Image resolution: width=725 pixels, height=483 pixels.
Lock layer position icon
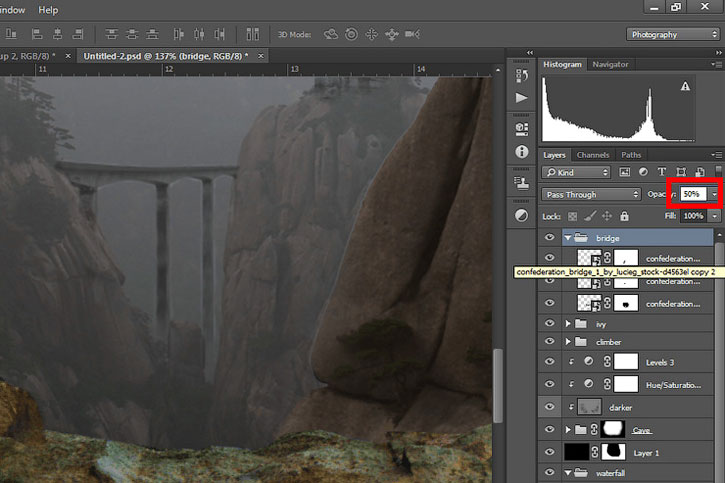pos(607,216)
